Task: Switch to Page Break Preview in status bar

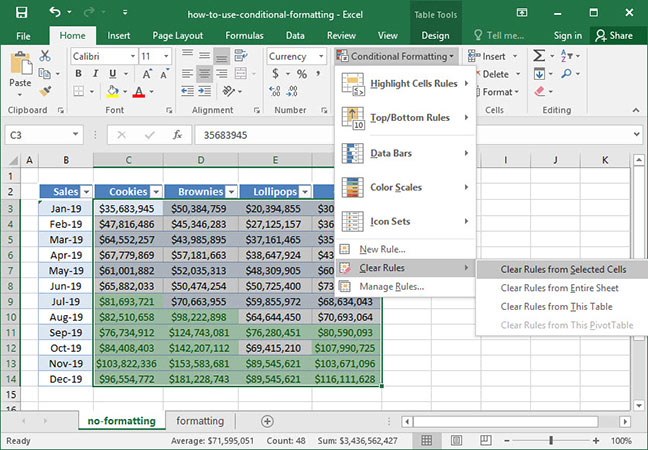Action: [486, 440]
